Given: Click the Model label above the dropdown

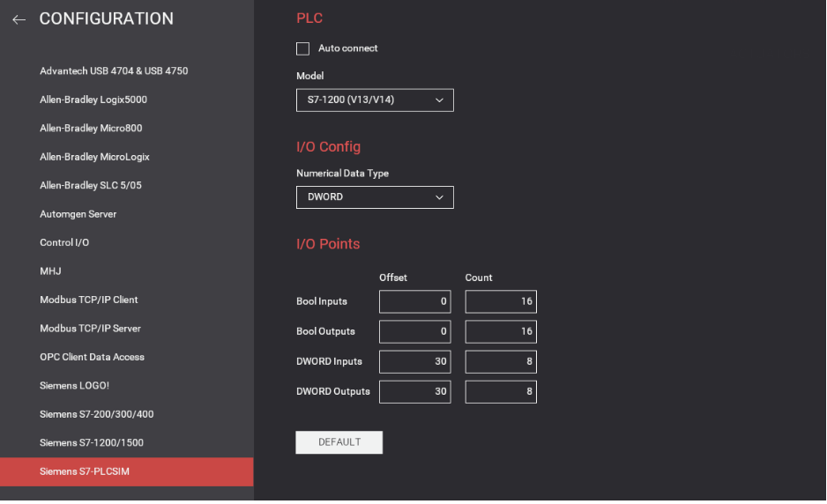Looking at the screenshot, I should point(310,76).
